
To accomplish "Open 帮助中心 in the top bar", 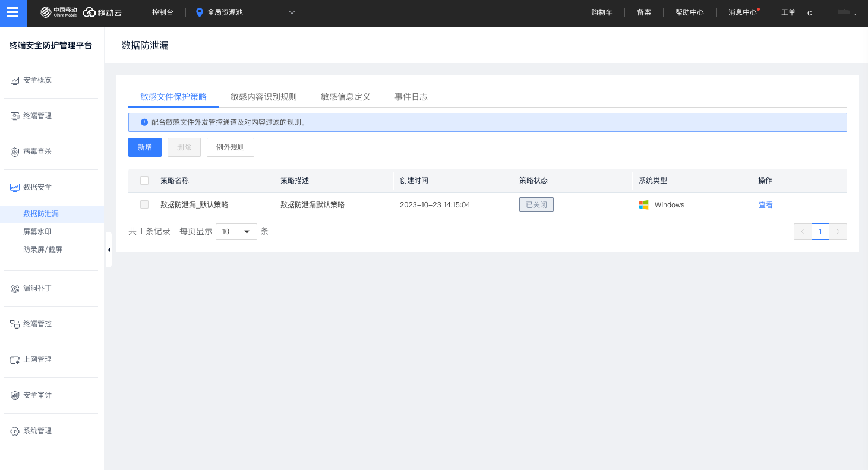I will point(690,12).
